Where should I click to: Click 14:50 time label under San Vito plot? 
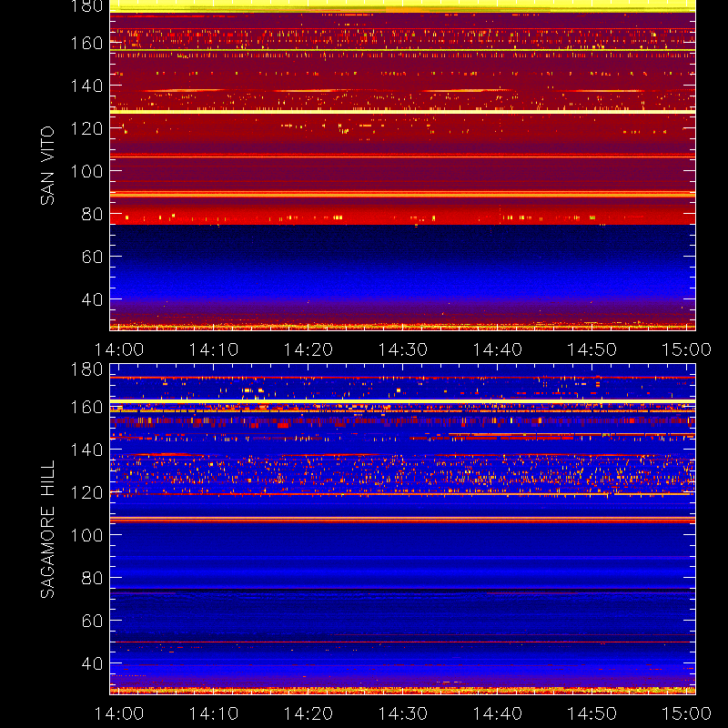tap(592, 349)
